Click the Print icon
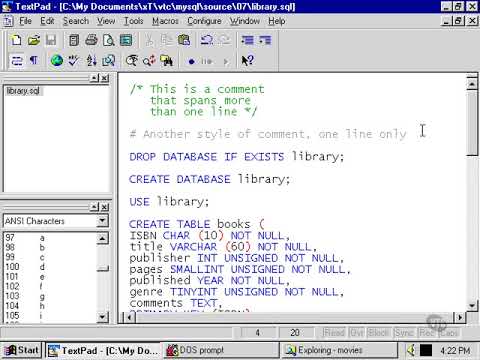This screenshot has height=360, width=480. tap(91, 40)
